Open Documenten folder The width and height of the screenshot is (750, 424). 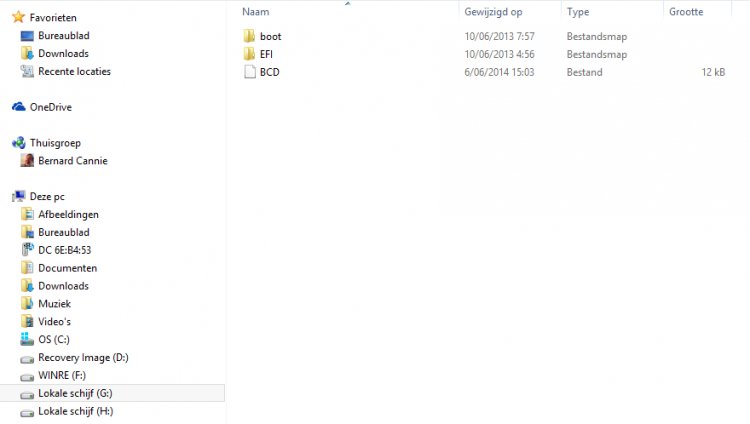tap(67, 268)
